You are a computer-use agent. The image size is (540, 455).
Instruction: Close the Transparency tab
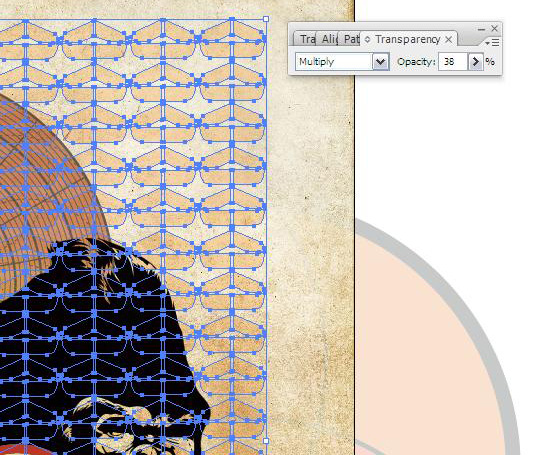[448, 40]
